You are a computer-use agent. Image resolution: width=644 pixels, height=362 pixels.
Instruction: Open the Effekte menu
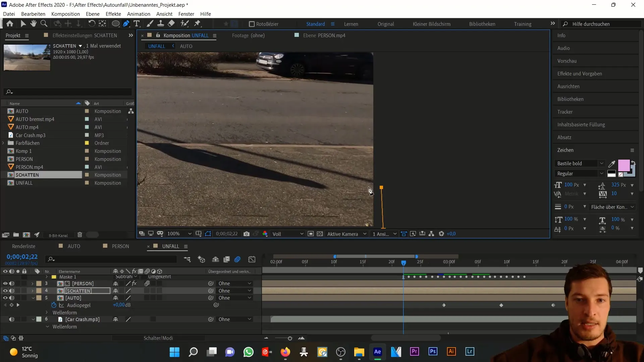pyautogui.click(x=113, y=14)
